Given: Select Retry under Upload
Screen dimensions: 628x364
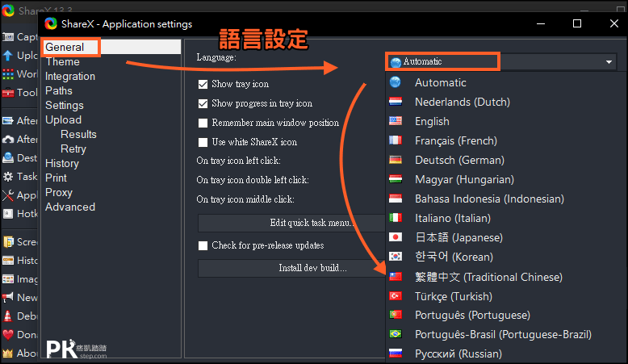Looking at the screenshot, I should click(x=73, y=149).
